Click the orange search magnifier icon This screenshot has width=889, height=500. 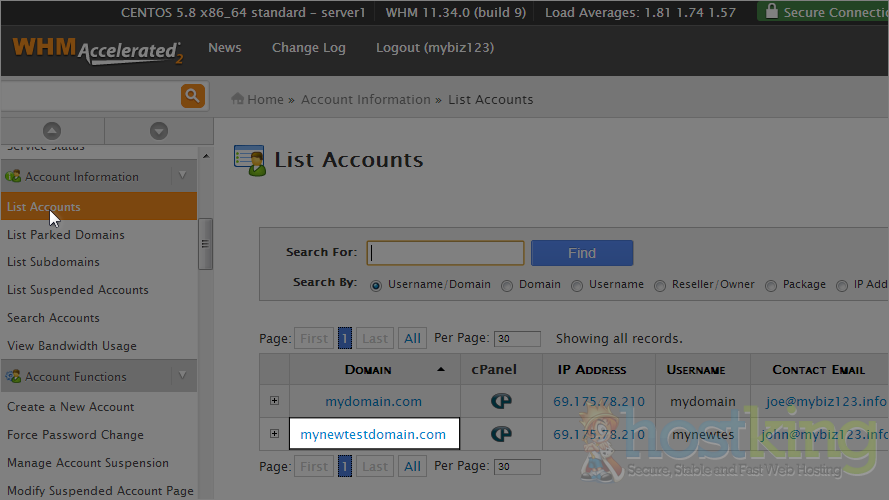[193, 96]
